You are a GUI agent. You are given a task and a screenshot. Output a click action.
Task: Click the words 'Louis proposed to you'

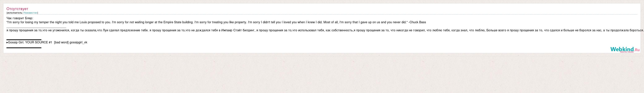pos(95,22)
